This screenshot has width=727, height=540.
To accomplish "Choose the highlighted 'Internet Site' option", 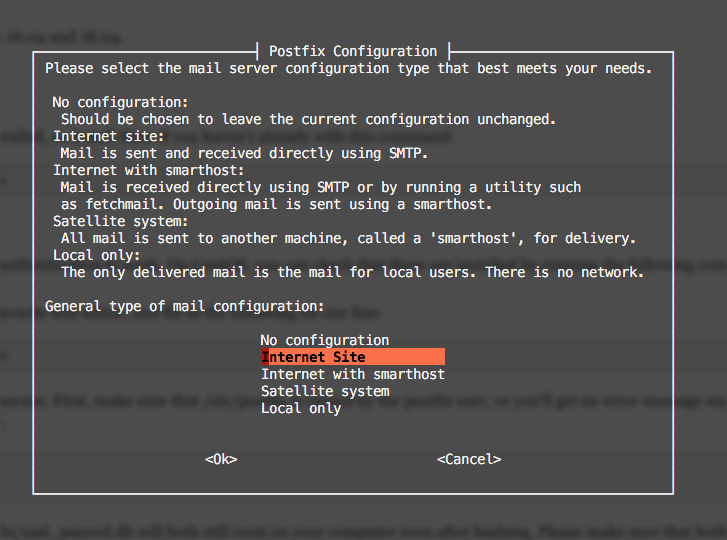I will point(353,357).
